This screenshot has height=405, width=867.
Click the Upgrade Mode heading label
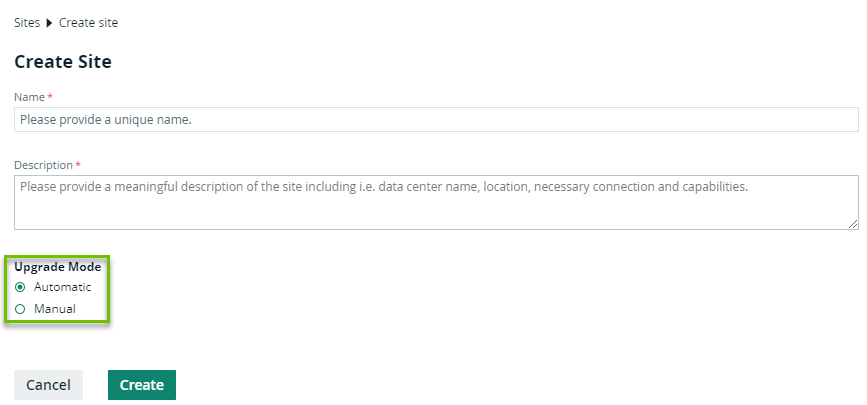coord(57,267)
